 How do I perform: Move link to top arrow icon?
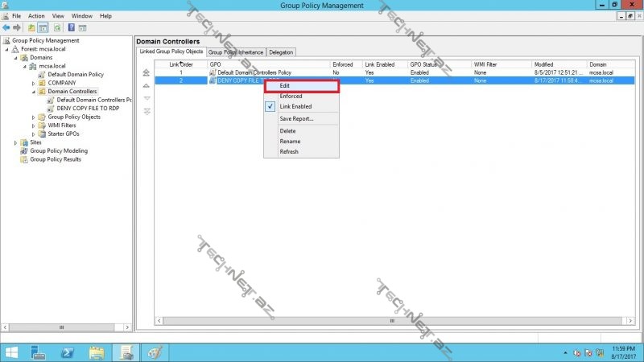tap(147, 72)
